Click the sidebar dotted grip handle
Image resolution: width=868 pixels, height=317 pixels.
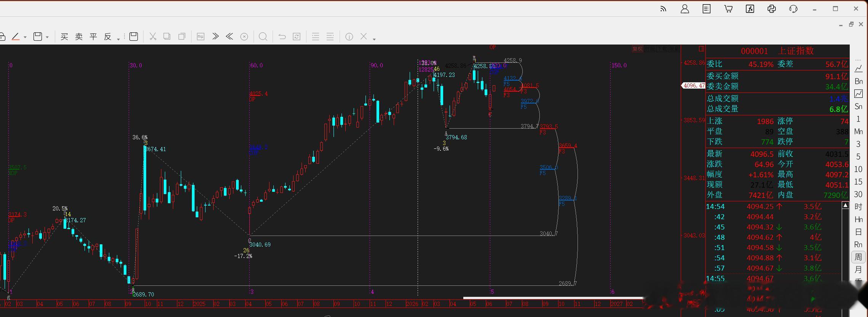pos(858,60)
